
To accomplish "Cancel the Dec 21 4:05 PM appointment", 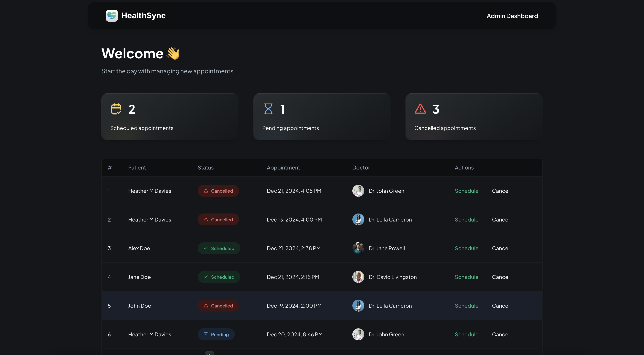I will tap(501, 191).
